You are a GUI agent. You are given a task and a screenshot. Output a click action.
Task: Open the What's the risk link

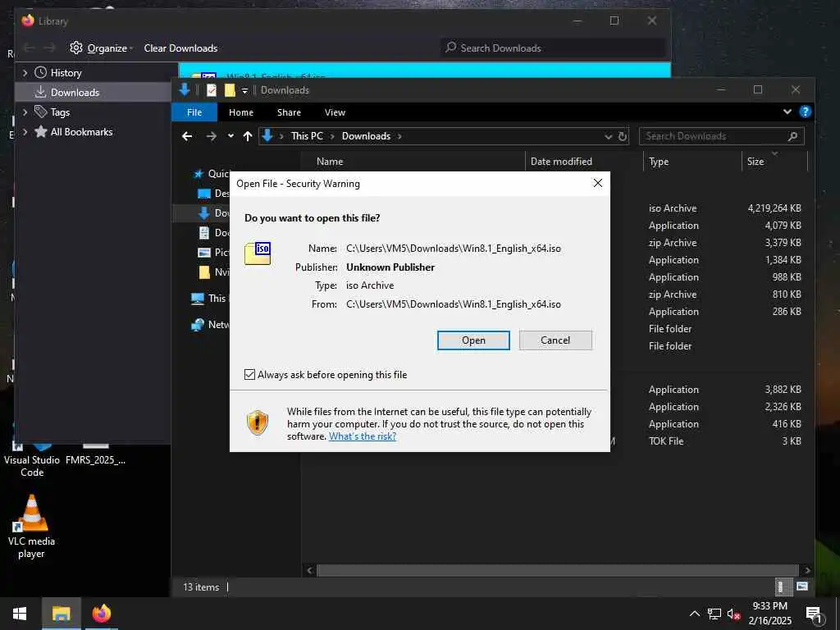[363, 436]
